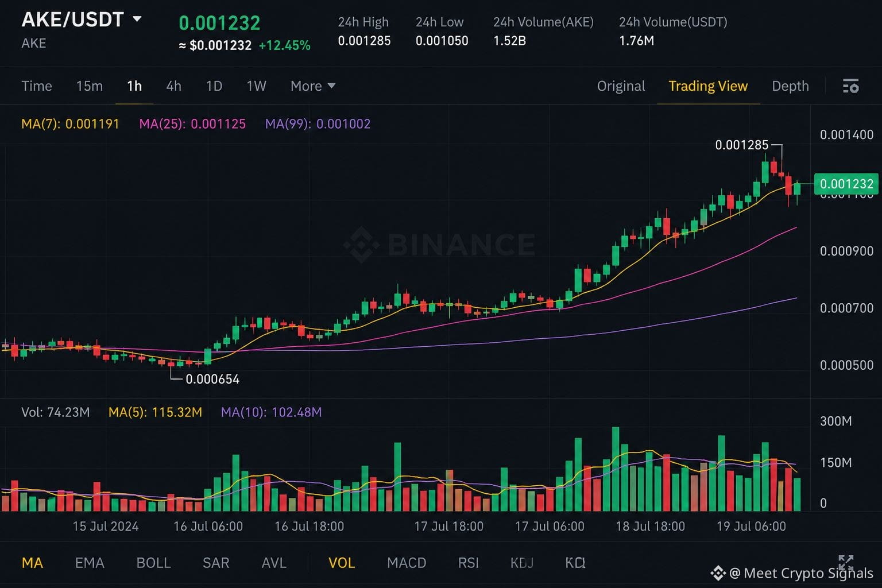Image resolution: width=882 pixels, height=588 pixels.
Task: Expand the More intervals dropdown
Action: pyautogui.click(x=313, y=86)
